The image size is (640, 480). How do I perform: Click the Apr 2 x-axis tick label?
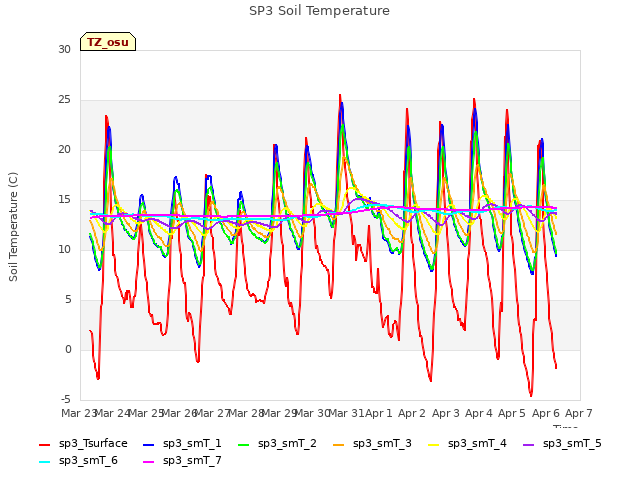coord(412,413)
